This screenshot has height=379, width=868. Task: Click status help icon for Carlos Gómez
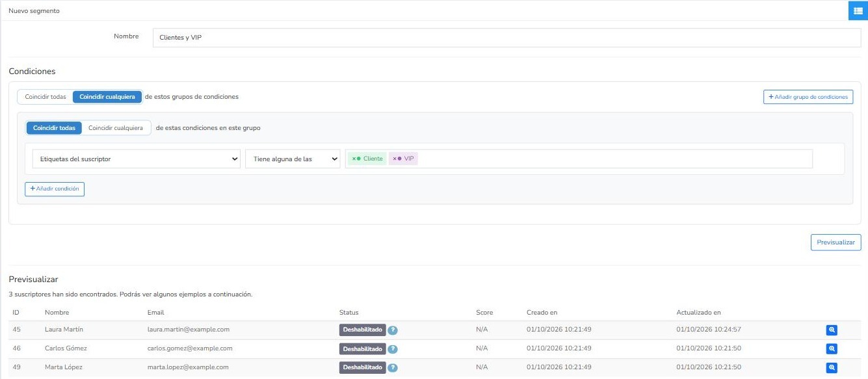pos(393,349)
